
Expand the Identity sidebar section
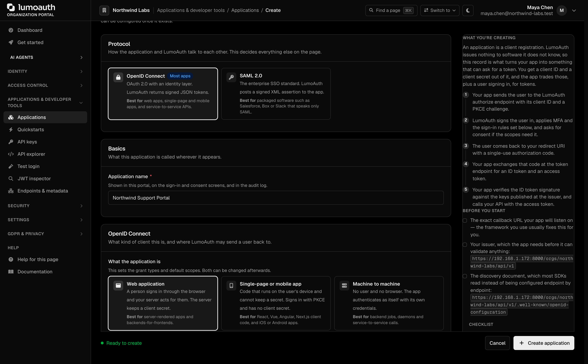(x=45, y=71)
